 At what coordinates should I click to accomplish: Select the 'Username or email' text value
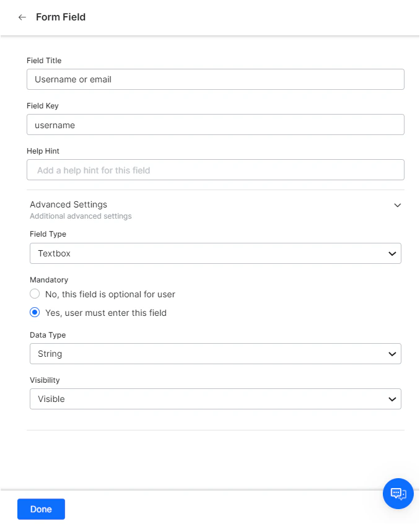click(x=74, y=79)
